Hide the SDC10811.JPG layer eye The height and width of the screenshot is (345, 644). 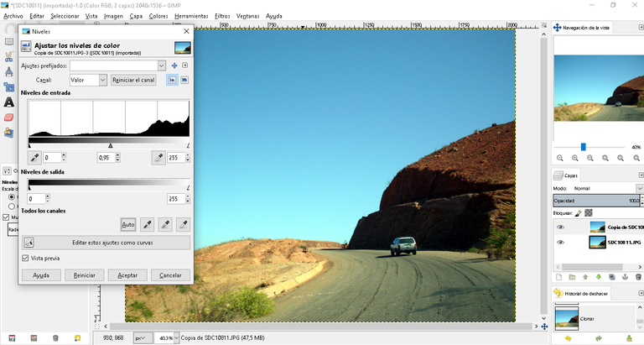[560, 243]
